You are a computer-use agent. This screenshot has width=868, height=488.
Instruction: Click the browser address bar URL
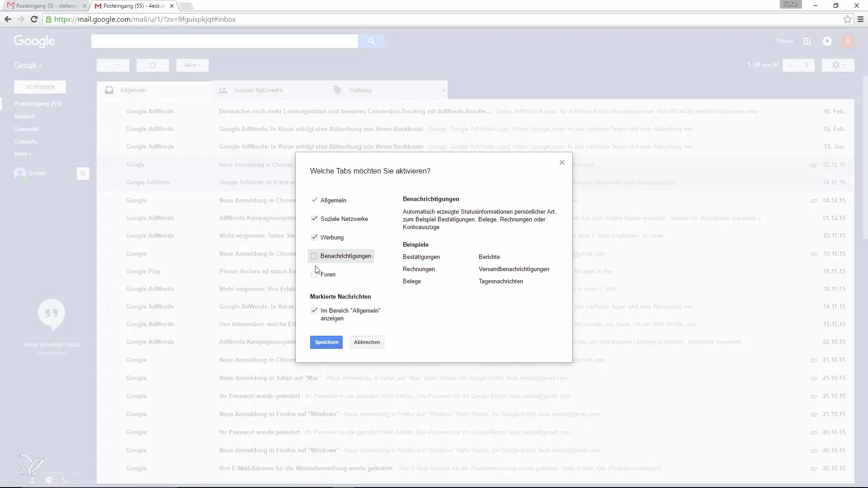coord(145,19)
